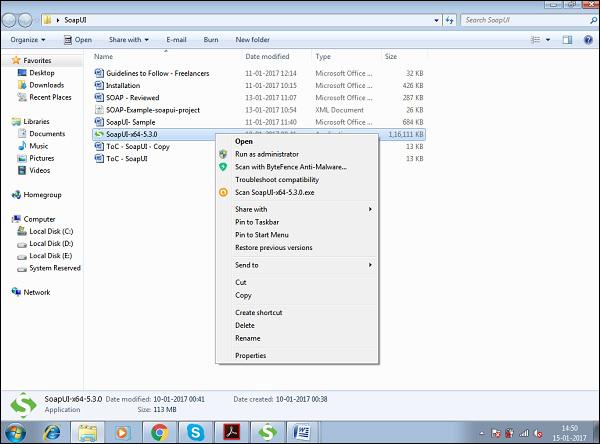Open the address bar history dropdown arrow

[x=437, y=20]
